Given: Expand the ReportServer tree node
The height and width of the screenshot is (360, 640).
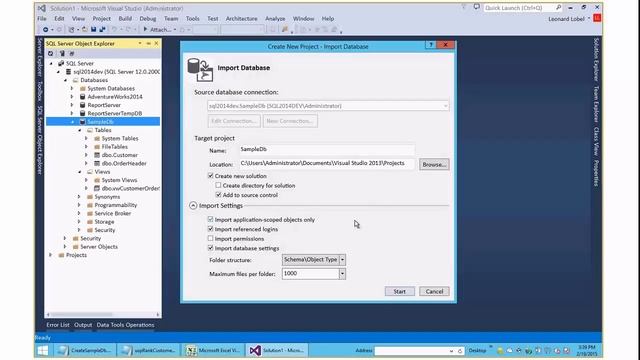Looking at the screenshot, I should pos(72,105).
